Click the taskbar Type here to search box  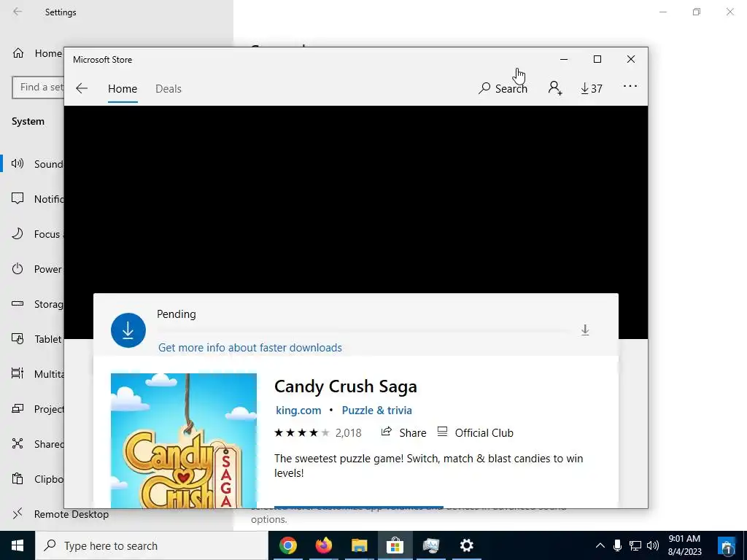(x=152, y=545)
